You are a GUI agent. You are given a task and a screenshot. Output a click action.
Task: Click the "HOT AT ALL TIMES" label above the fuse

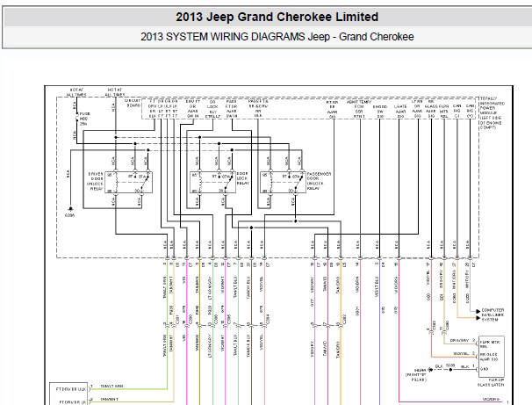pos(76,92)
